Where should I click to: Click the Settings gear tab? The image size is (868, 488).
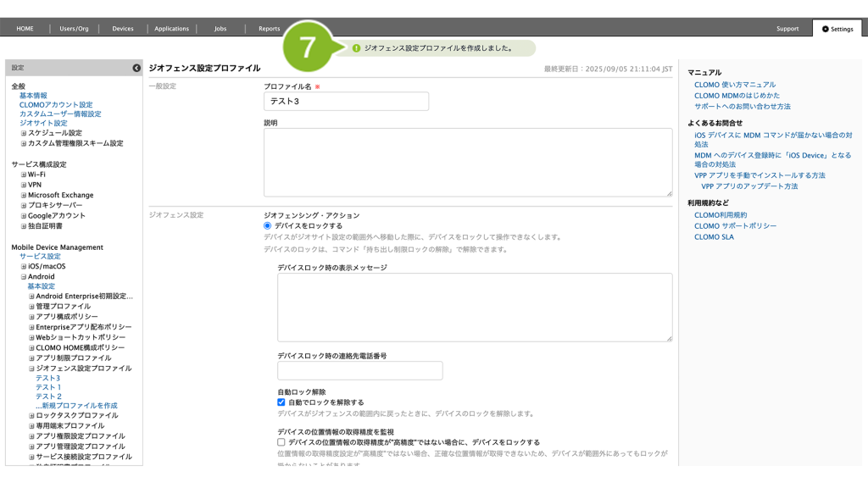pyautogui.click(x=837, y=29)
